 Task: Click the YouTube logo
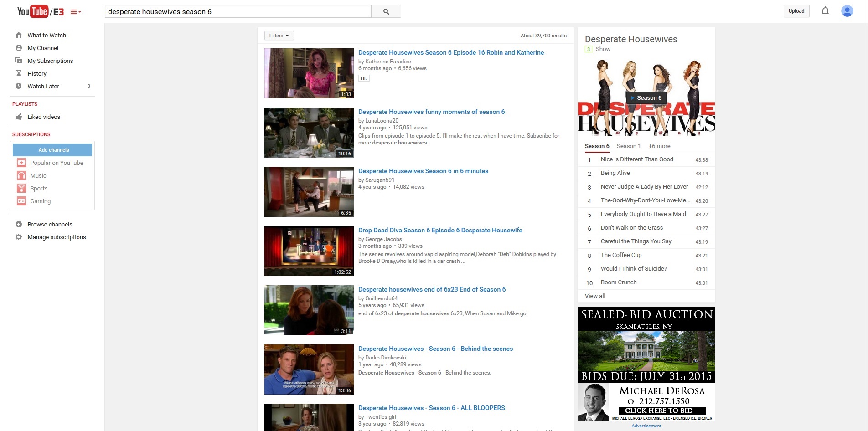click(40, 11)
